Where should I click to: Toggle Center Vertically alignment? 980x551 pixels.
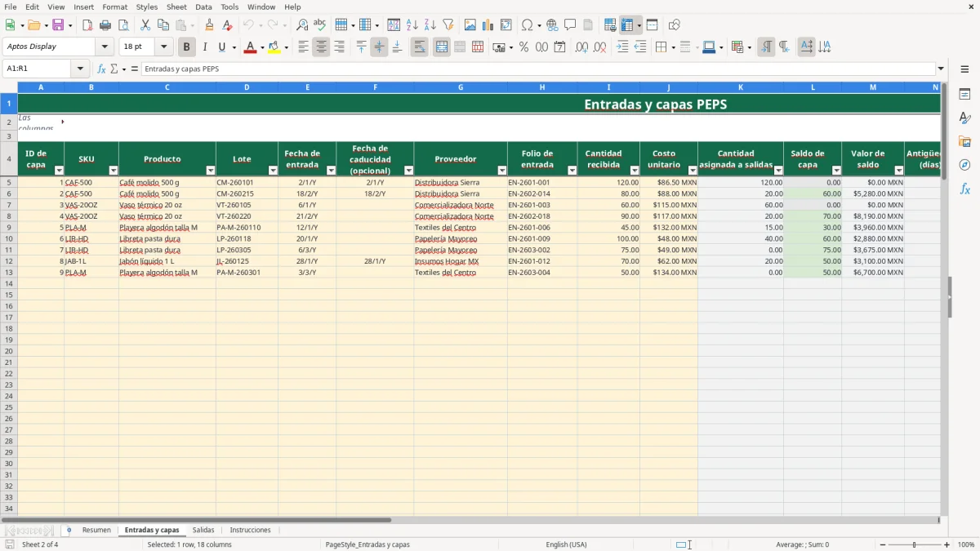point(379,47)
